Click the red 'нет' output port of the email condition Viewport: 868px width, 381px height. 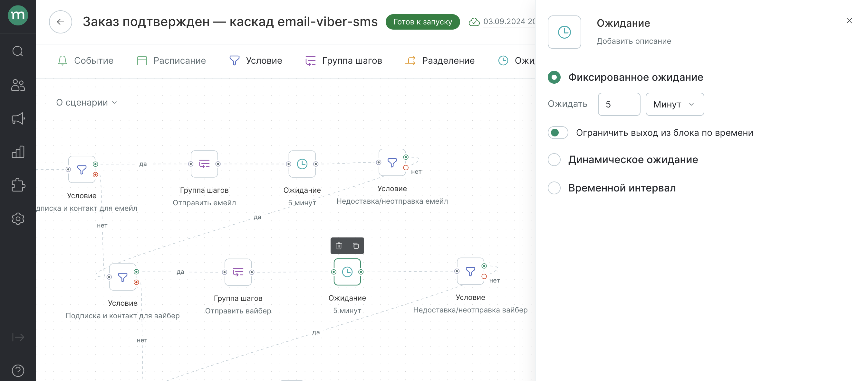click(x=95, y=174)
